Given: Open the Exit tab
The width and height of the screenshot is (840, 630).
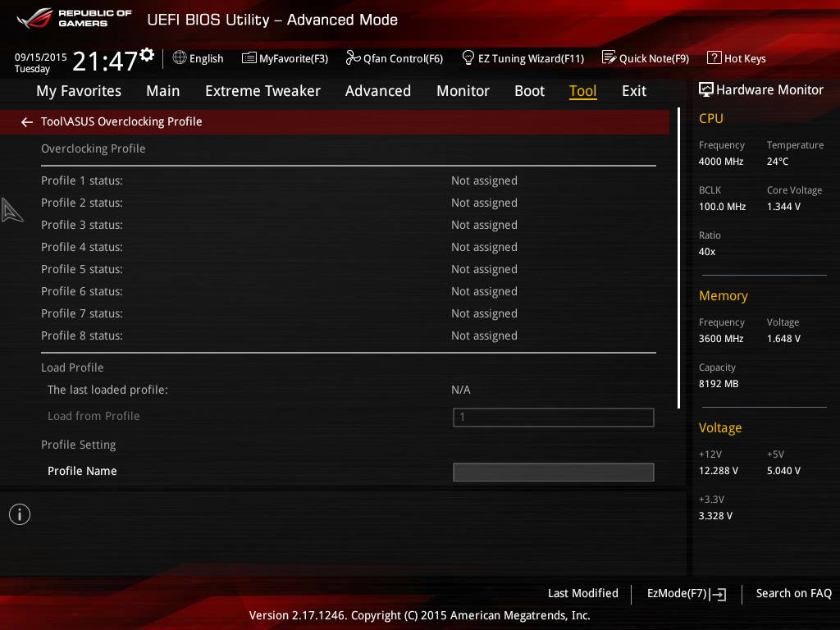Looking at the screenshot, I should pos(634,91).
